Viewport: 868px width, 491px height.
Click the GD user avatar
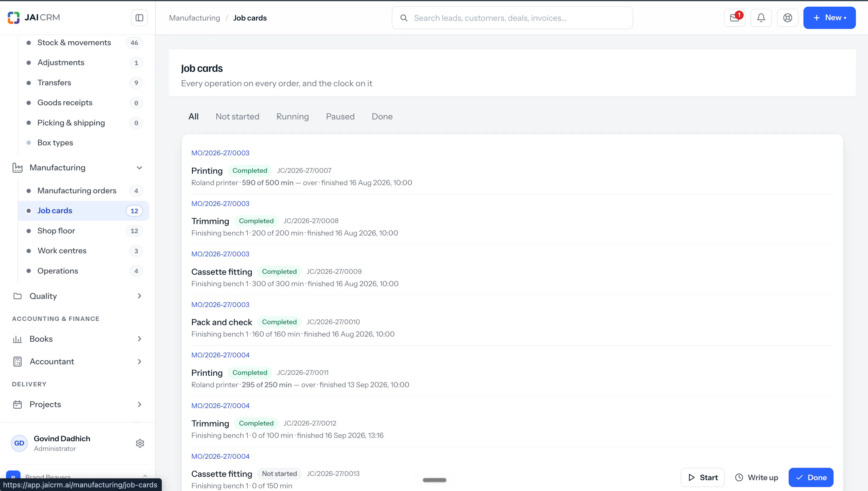click(x=19, y=443)
